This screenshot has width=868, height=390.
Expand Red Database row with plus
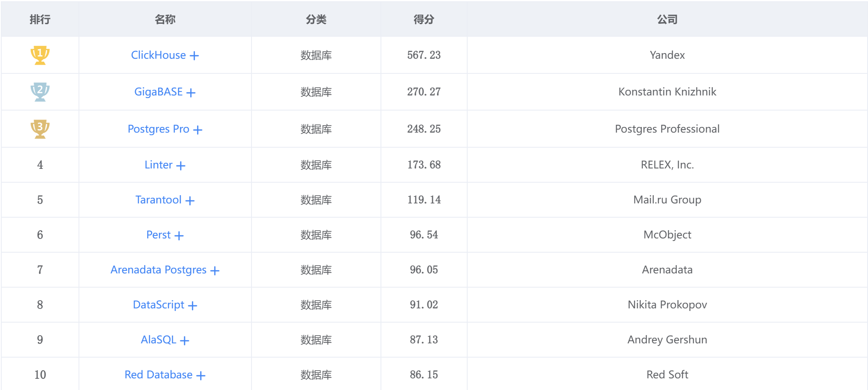(x=201, y=375)
